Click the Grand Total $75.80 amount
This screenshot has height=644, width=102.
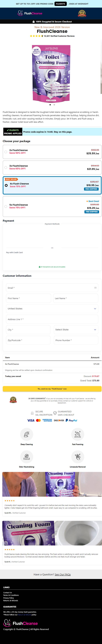click(96, 380)
